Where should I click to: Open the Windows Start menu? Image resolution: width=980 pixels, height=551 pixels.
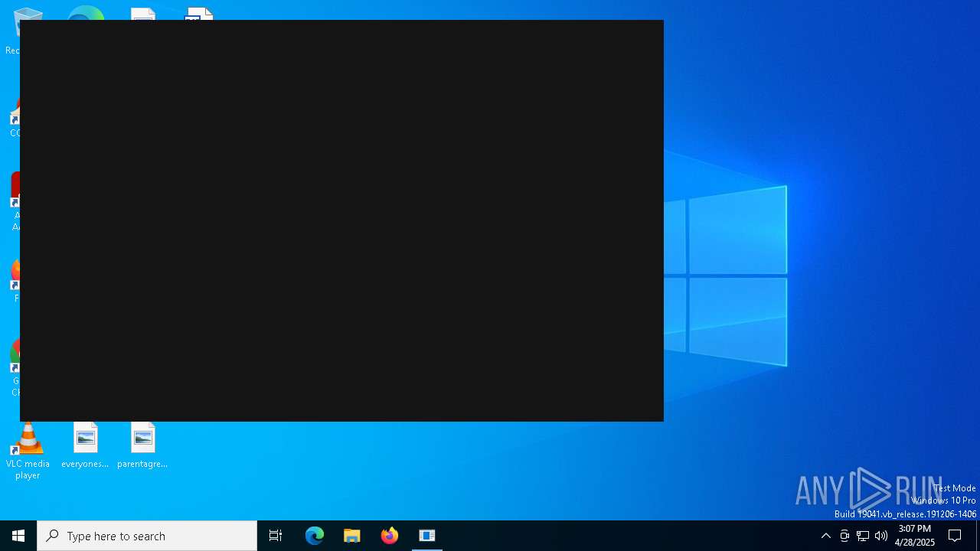[18, 536]
